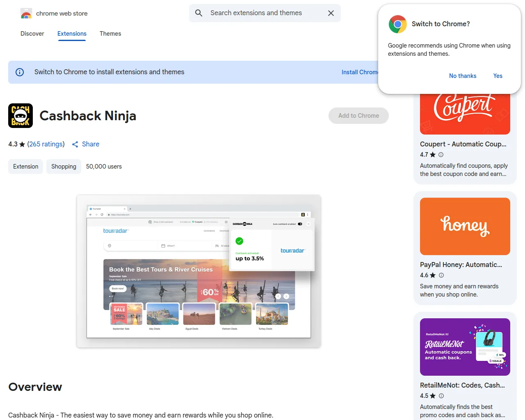This screenshot has height=420, width=525.
Task: Click the Honey description 'Save money and earn rewards'
Action: (459, 290)
